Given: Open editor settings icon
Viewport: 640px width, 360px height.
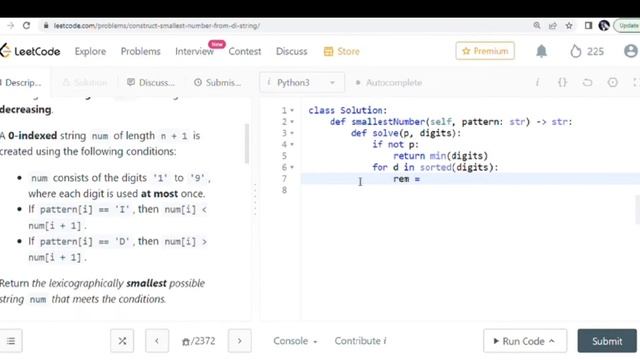Looking at the screenshot, I should [613, 82].
